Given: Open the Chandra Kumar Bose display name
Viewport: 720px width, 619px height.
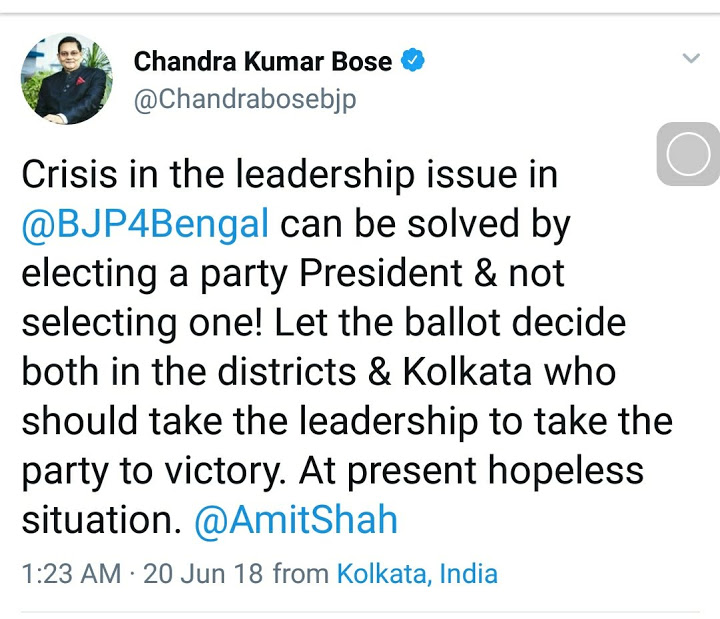Looking at the screenshot, I should tap(263, 62).
